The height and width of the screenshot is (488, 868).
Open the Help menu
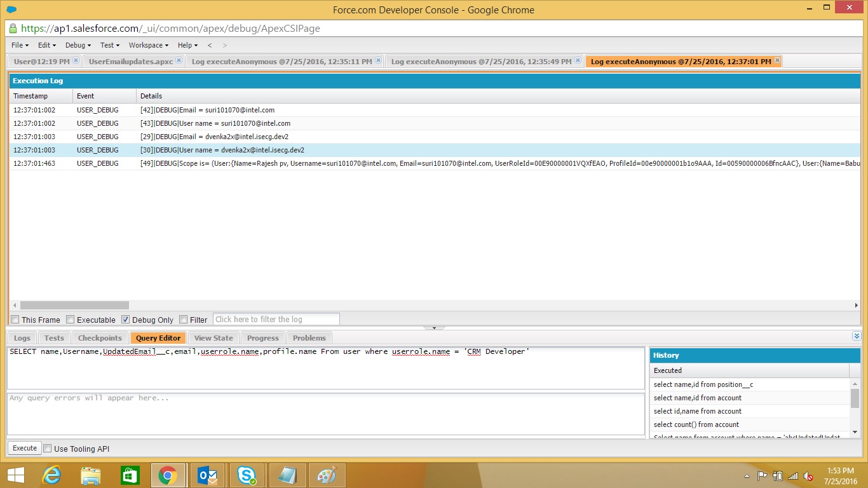[187, 45]
